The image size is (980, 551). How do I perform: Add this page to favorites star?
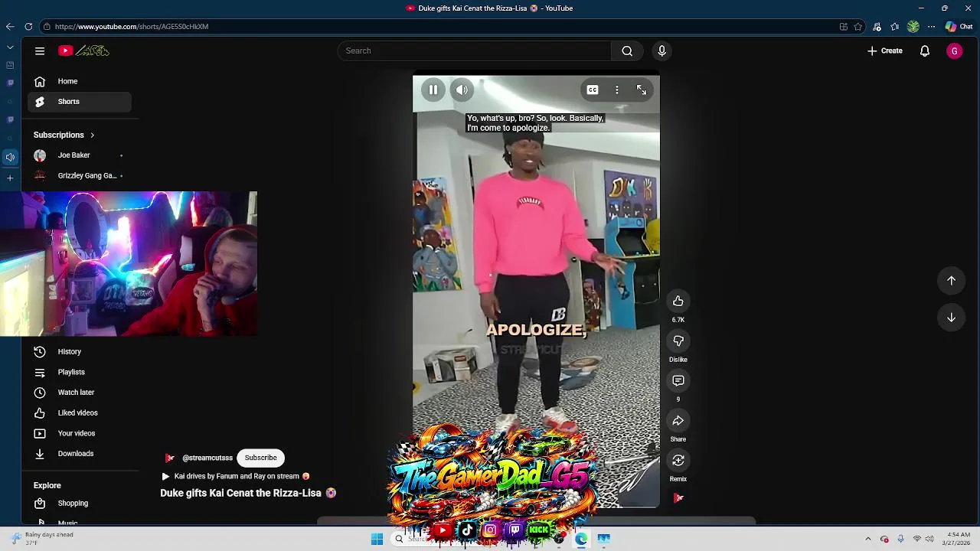[858, 27]
